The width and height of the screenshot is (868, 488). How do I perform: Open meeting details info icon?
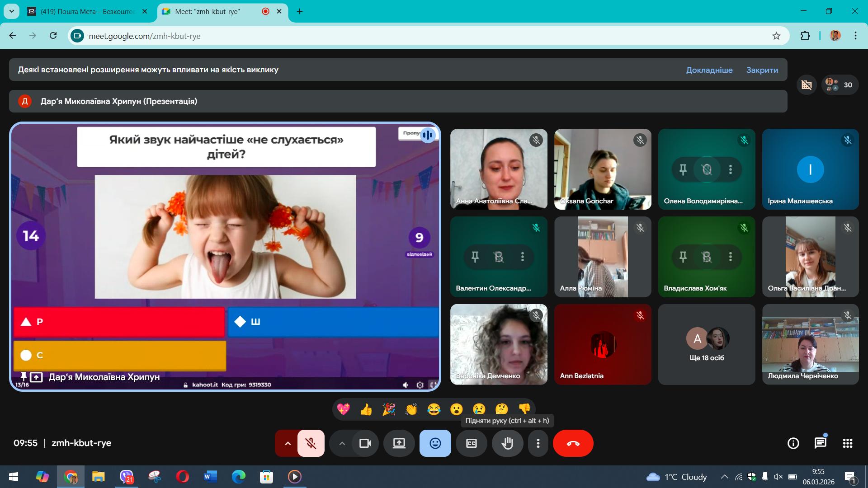(793, 443)
